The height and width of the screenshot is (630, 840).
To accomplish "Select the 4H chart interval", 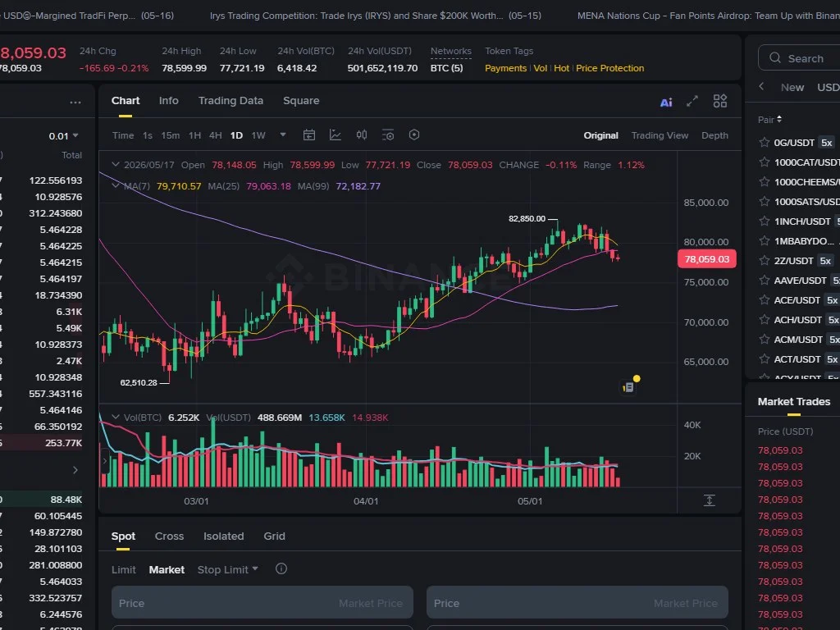I will (x=216, y=135).
